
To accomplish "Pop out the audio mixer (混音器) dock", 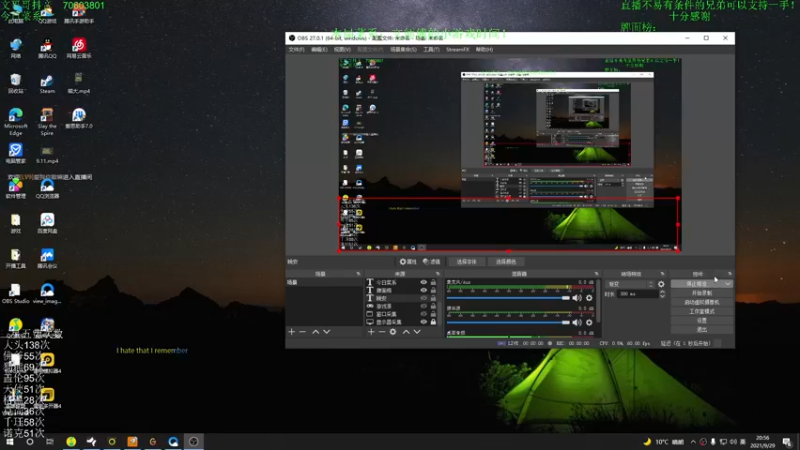I will coord(596,274).
